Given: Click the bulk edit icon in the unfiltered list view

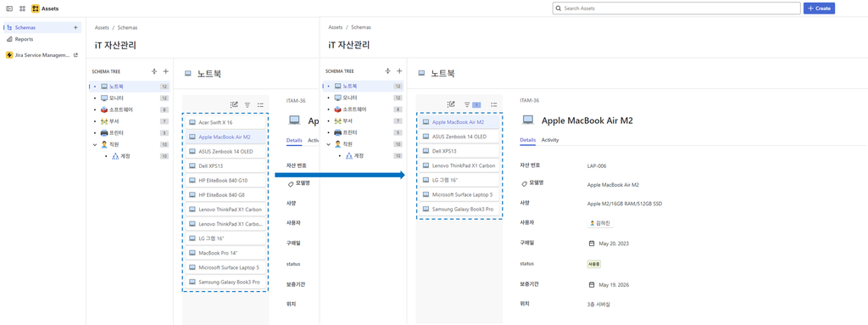Looking at the screenshot, I should click(234, 104).
